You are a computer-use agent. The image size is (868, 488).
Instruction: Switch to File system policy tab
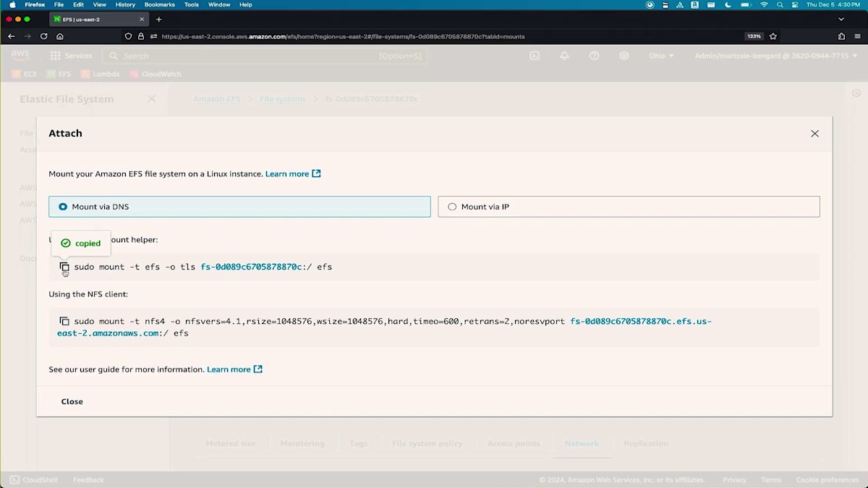[427, 444]
